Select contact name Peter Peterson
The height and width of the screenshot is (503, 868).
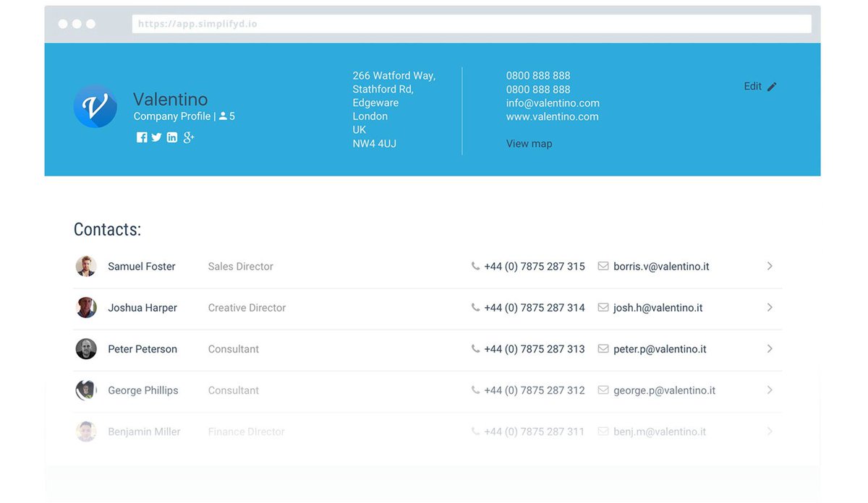coord(142,349)
